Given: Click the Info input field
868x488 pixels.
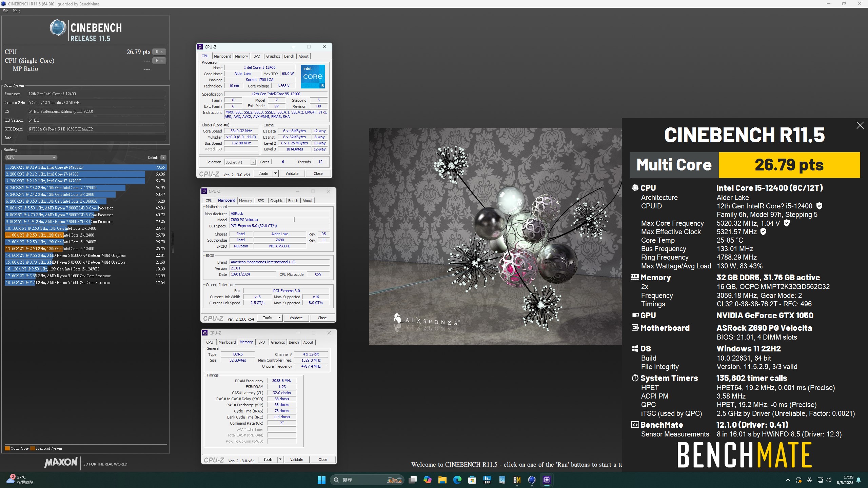Looking at the screenshot, I should (x=97, y=138).
